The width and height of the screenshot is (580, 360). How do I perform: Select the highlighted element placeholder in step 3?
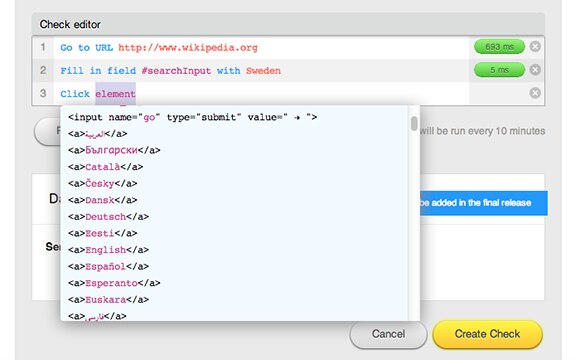[x=115, y=94]
